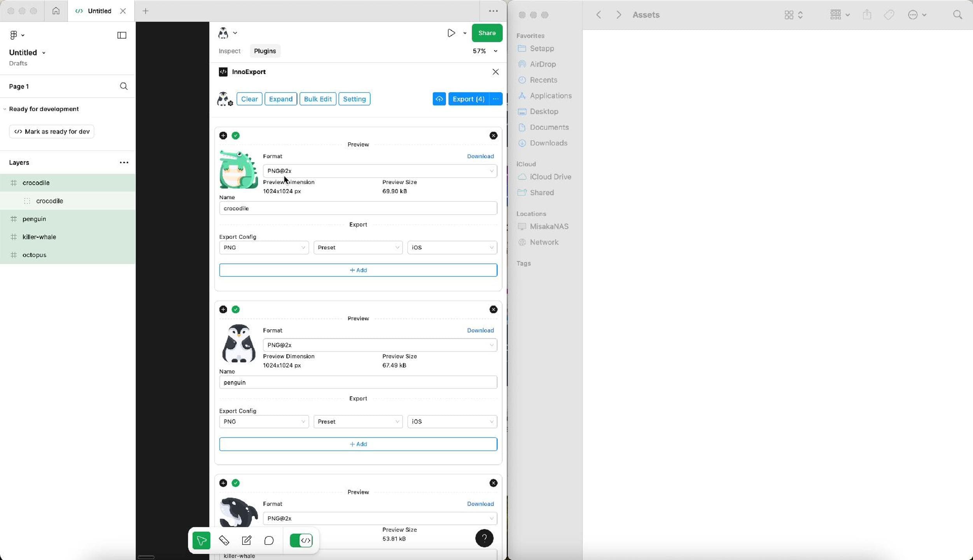Toggle the Dev Mode switch
The height and width of the screenshot is (560, 973).
pyautogui.click(x=301, y=540)
